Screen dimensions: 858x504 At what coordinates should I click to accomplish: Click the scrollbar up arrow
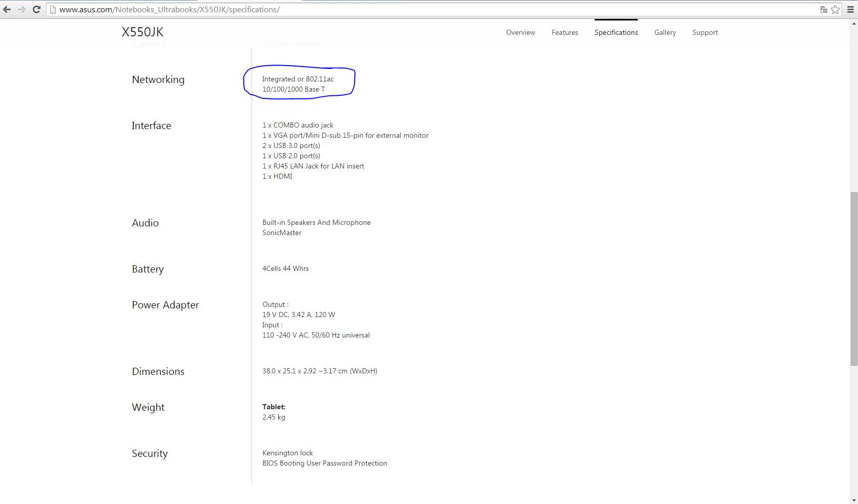(x=854, y=23)
